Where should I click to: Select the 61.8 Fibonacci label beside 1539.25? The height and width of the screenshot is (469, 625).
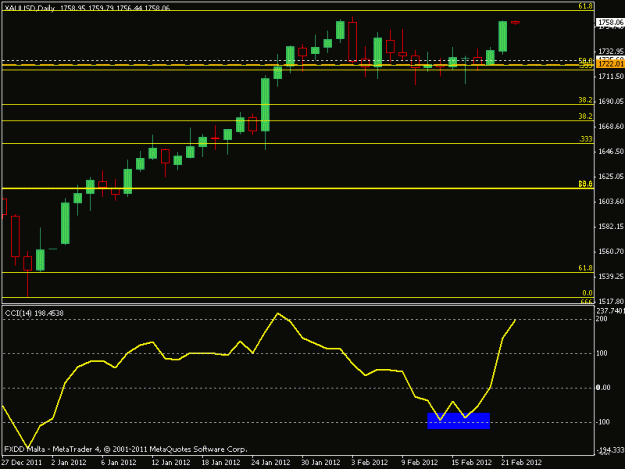click(586, 268)
